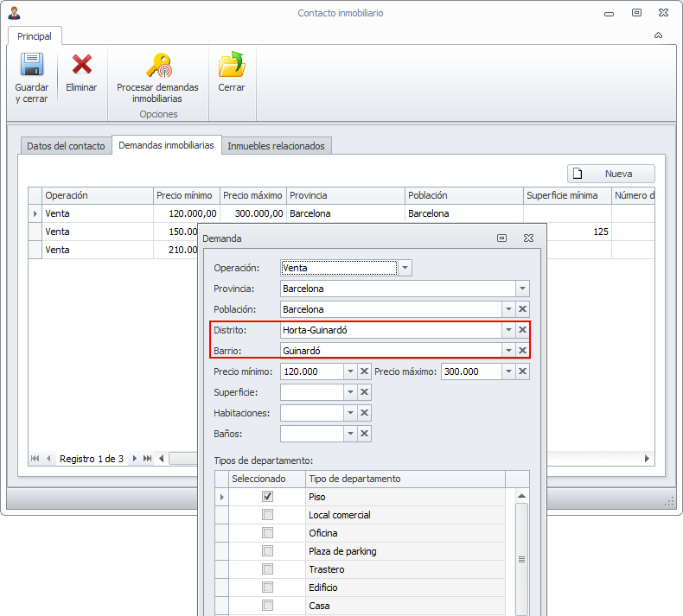683x616 pixels.
Task: Open the Inmuebles relacionados tab
Action: (x=276, y=146)
